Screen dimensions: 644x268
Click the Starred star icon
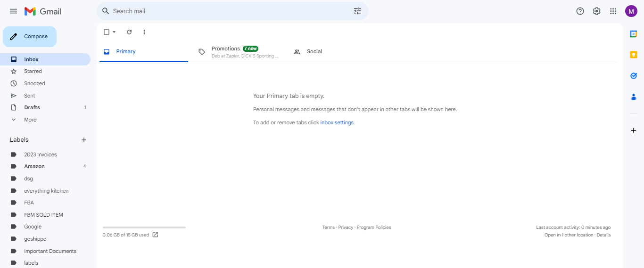click(x=14, y=71)
